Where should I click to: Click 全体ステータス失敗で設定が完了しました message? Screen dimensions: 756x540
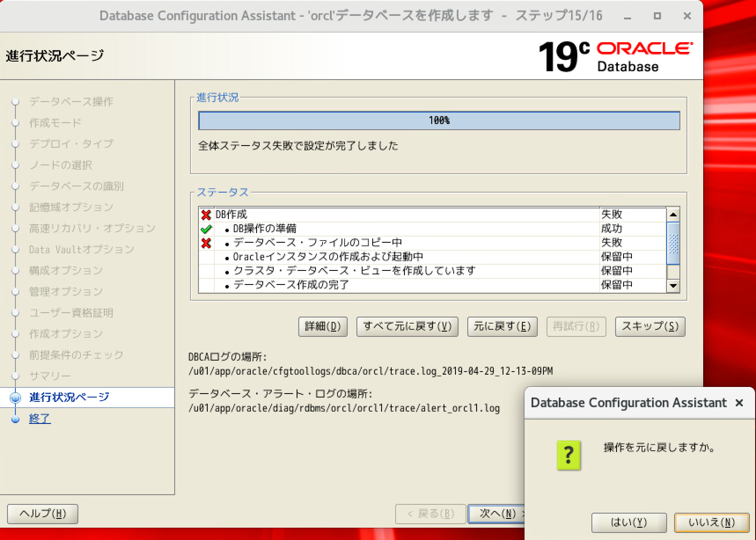(298, 146)
